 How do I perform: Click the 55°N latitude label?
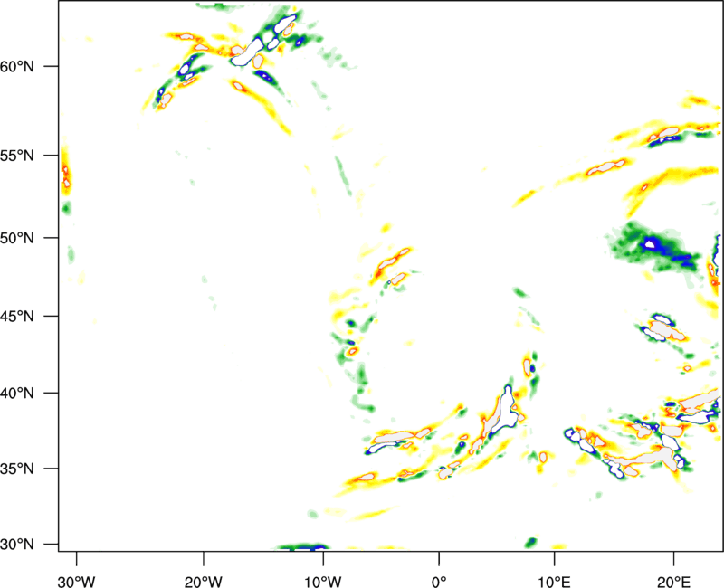pos(17,156)
